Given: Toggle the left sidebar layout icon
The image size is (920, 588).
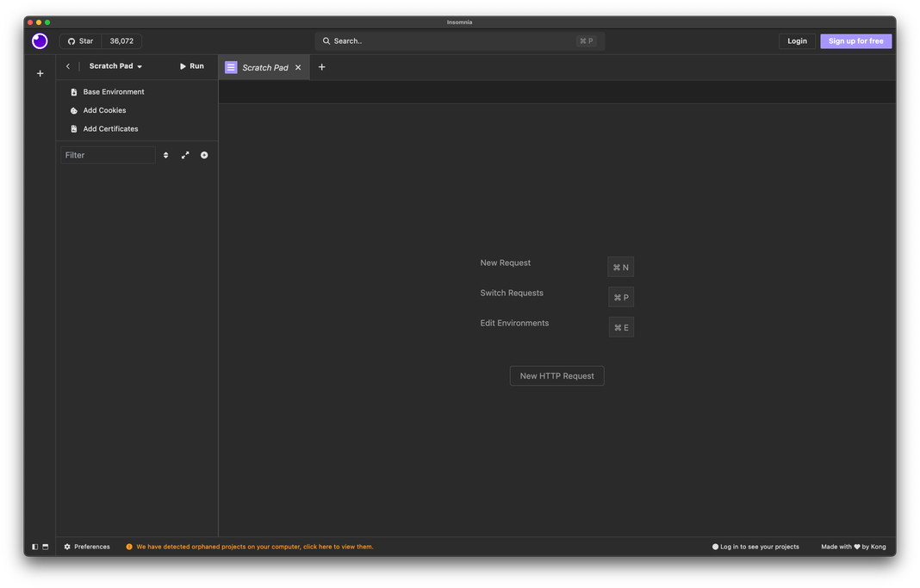Looking at the screenshot, I should (x=34, y=546).
